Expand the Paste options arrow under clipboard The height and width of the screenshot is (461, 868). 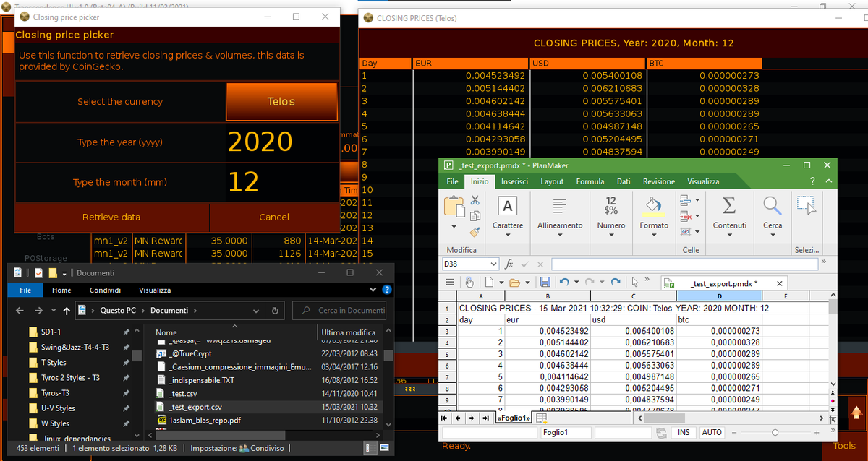point(454,227)
